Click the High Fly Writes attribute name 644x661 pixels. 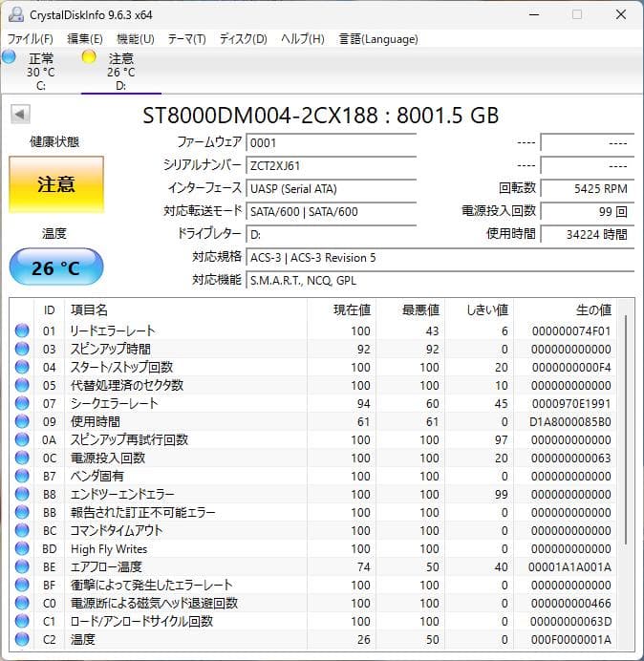coord(109,549)
